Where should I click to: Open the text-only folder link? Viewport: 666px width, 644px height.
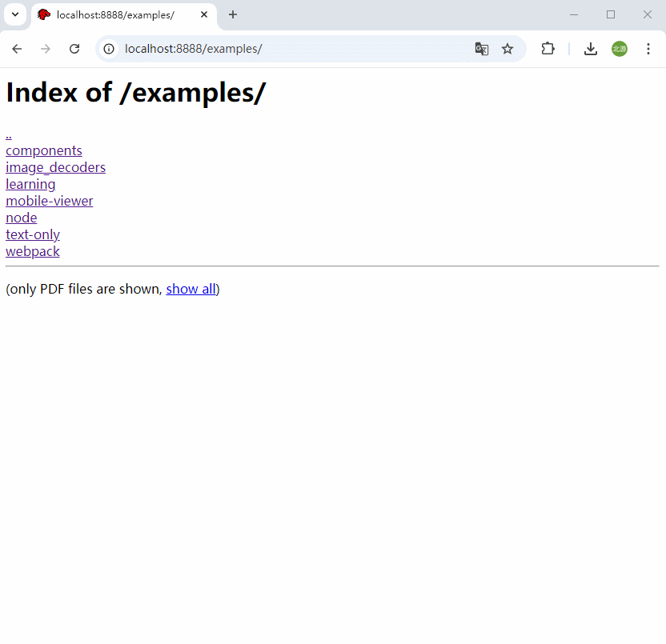coord(33,234)
